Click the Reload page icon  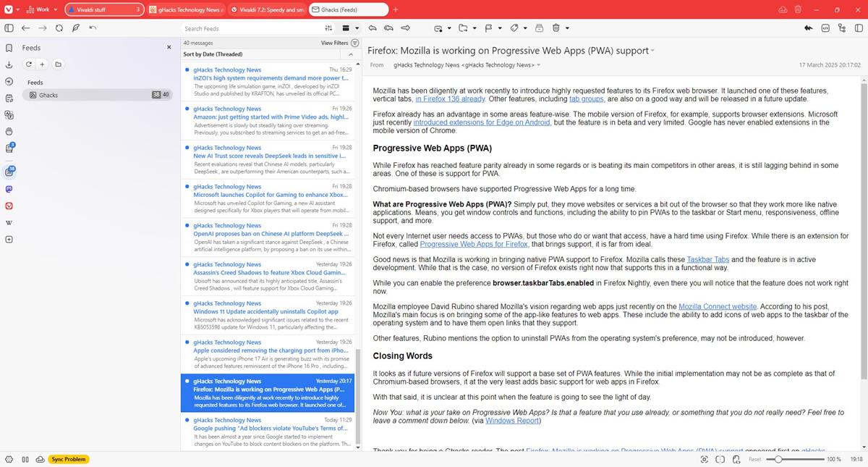(59, 28)
